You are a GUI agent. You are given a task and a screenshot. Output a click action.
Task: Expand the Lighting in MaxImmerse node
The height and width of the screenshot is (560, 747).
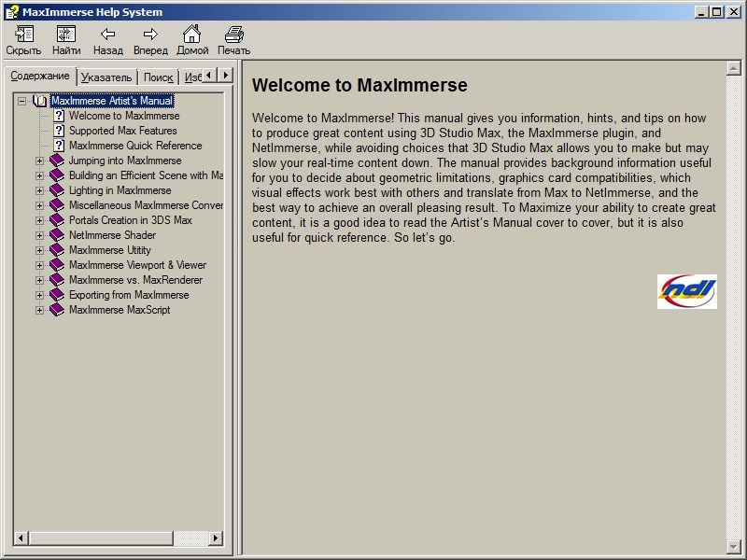coord(39,190)
